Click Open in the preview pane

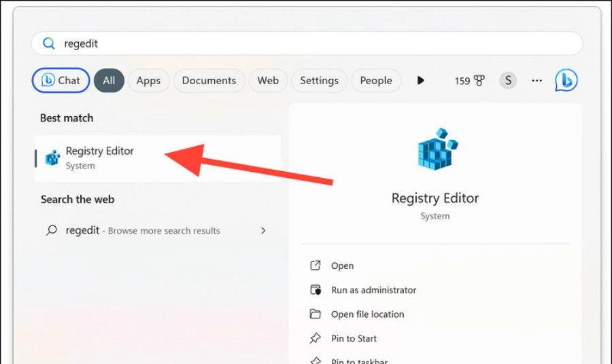tap(342, 266)
